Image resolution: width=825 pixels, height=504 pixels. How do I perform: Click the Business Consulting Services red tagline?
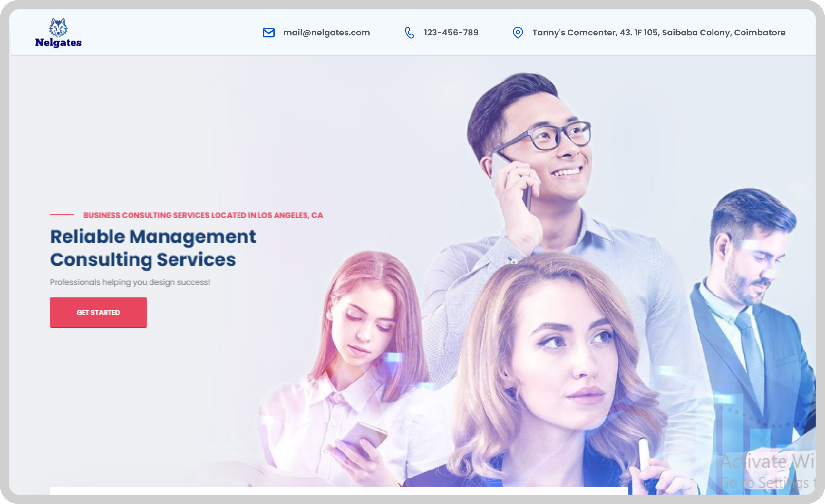[203, 215]
